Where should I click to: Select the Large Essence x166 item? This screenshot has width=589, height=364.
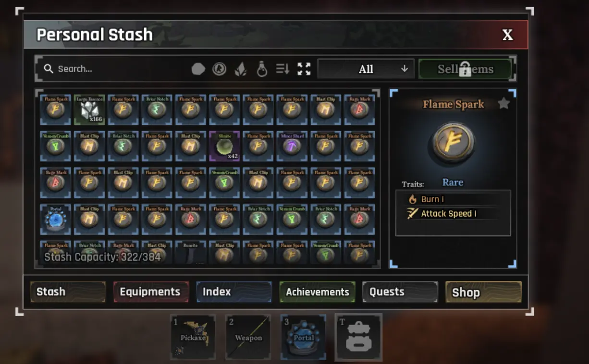(x=89, y=109)
